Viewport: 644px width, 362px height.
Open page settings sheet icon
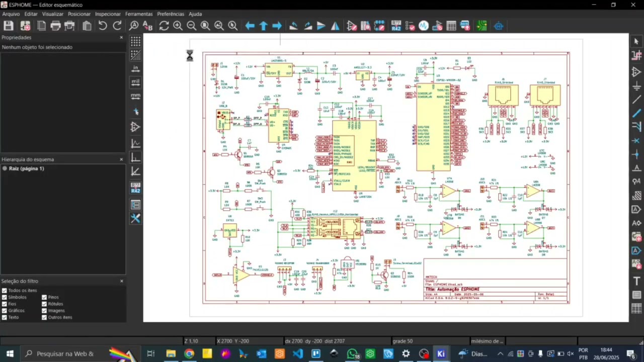42,26
